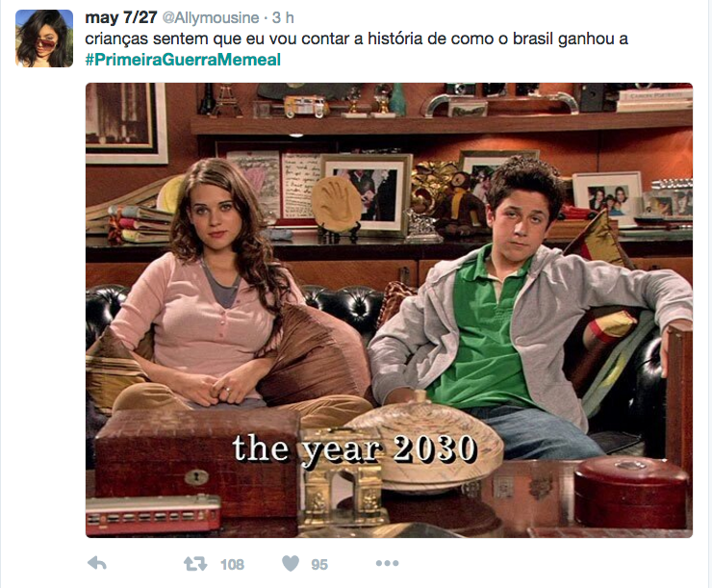
Task: Retweet this tweet via retweet icon
Action: 195,564
